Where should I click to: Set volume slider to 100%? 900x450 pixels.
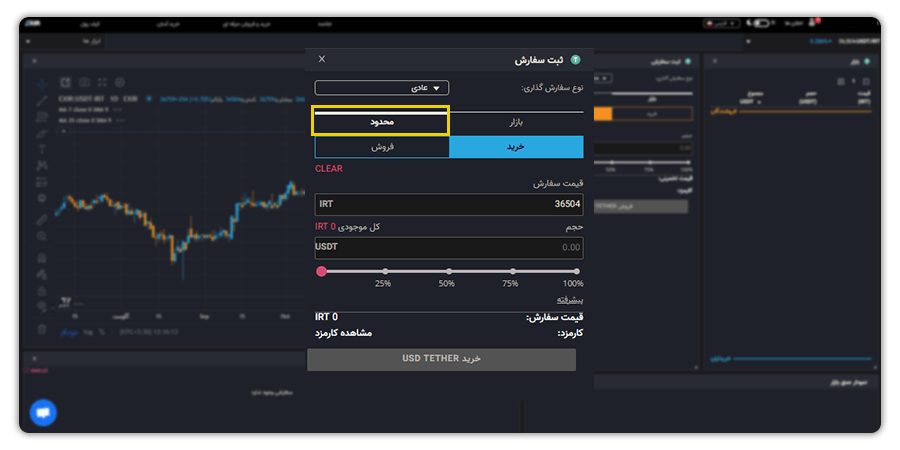(x=576, y=271)
